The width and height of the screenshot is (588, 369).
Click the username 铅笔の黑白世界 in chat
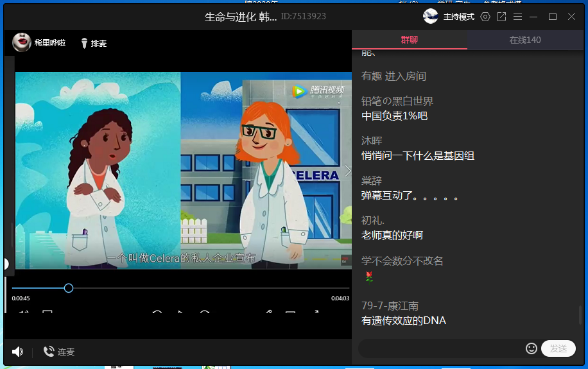397,101
